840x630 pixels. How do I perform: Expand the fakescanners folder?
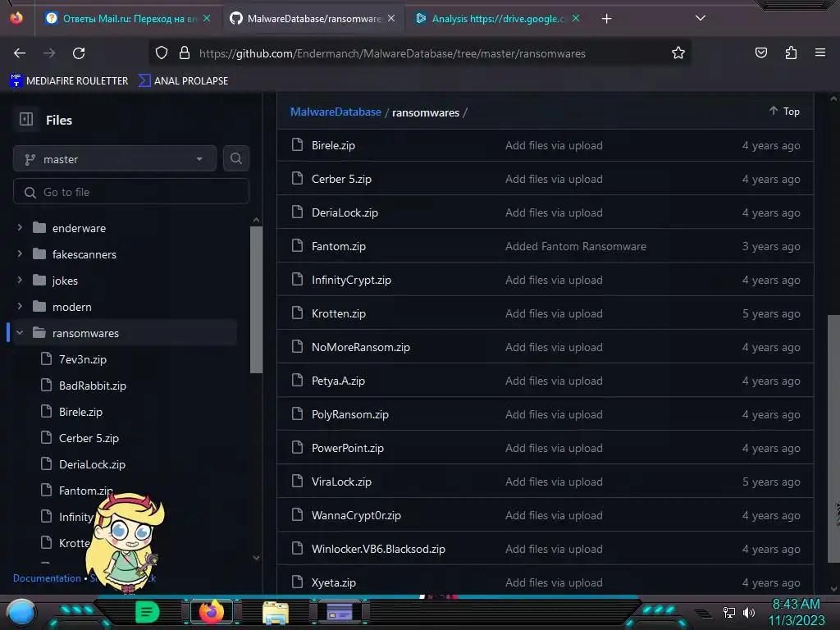[x=20, y=254]
